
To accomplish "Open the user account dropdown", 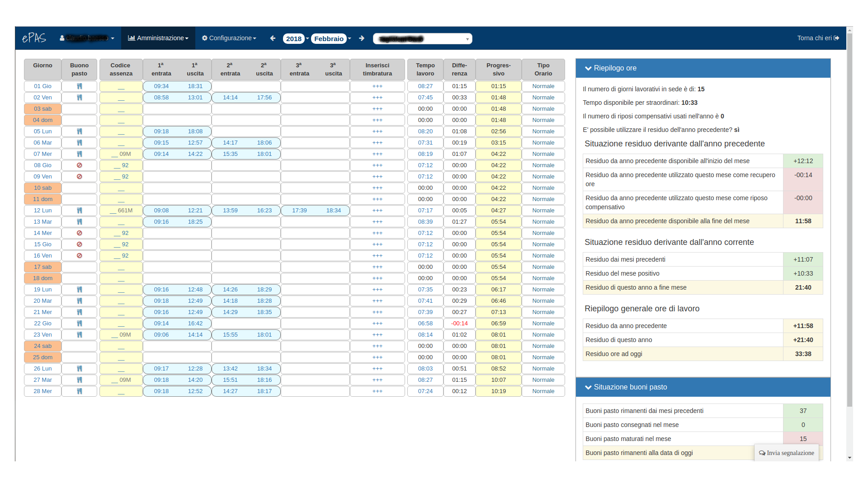I will [x=87, y=38].
